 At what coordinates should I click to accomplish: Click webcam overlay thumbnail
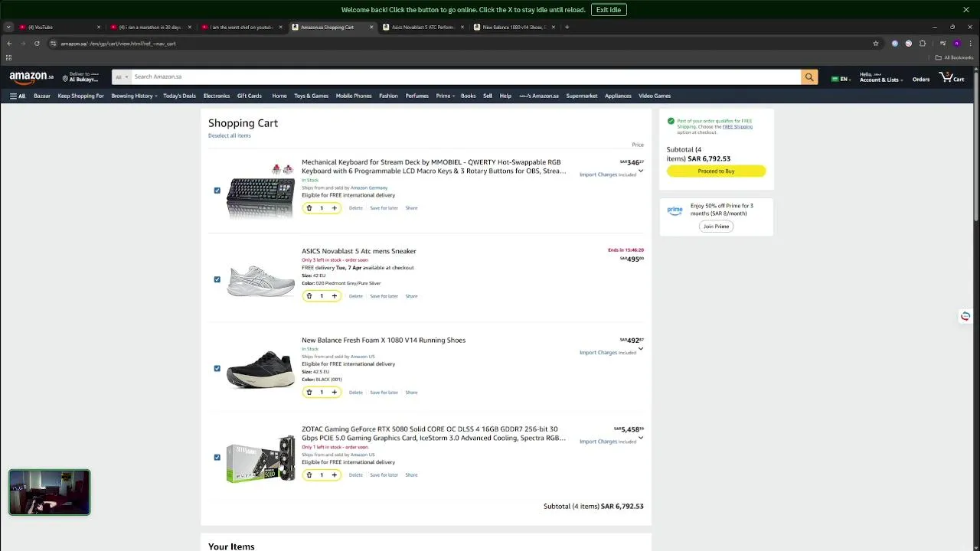[50, 492]
